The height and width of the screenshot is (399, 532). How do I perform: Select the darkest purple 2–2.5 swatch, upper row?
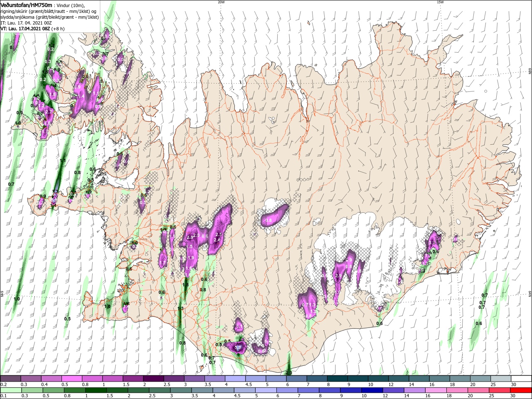point(153,379)
